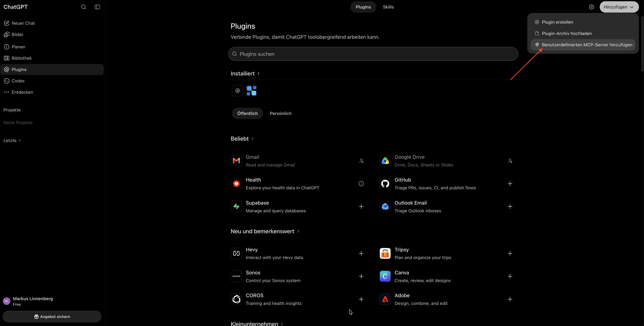Open Bilder in the sidebar

52,34
